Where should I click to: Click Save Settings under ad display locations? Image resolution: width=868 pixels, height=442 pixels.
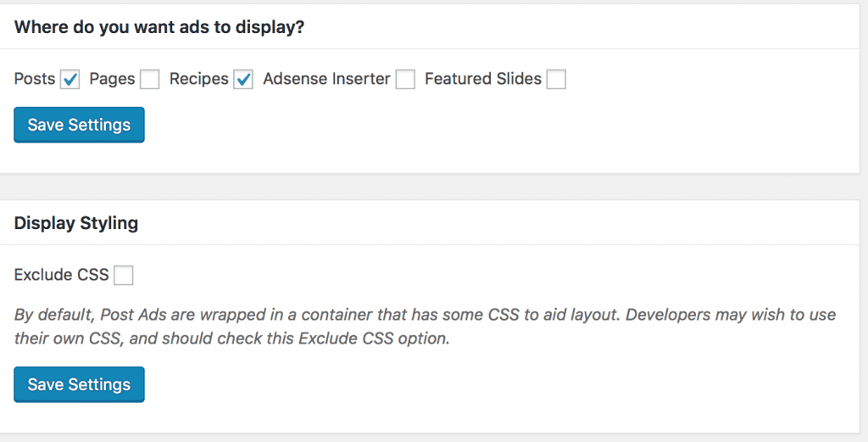pos(79,125)
